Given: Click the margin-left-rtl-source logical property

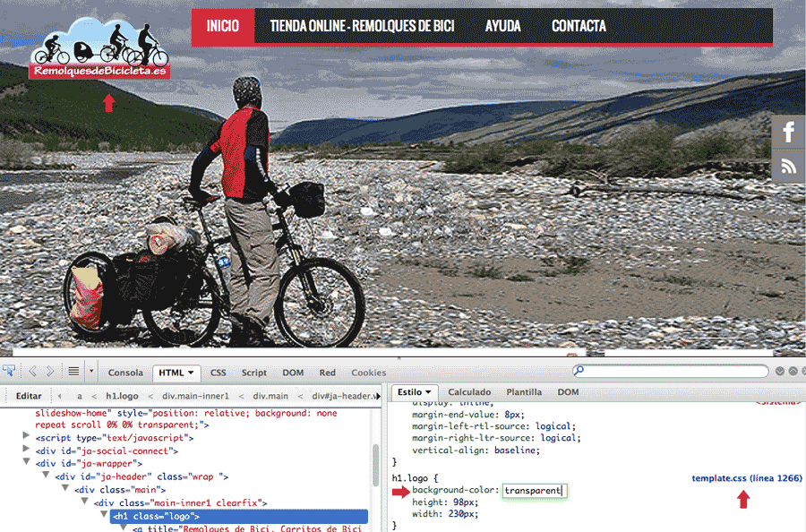Looking at the screenshot, I should pos(493,426).
